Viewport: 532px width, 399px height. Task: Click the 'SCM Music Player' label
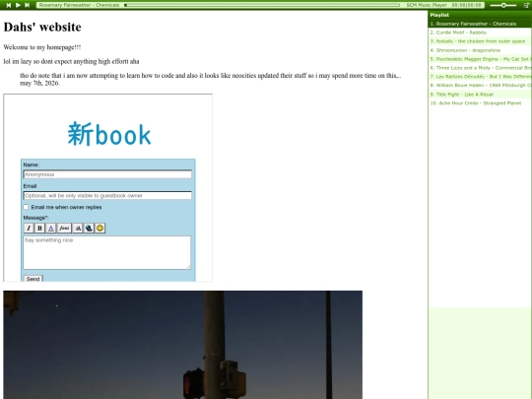(x=427, y=5)
